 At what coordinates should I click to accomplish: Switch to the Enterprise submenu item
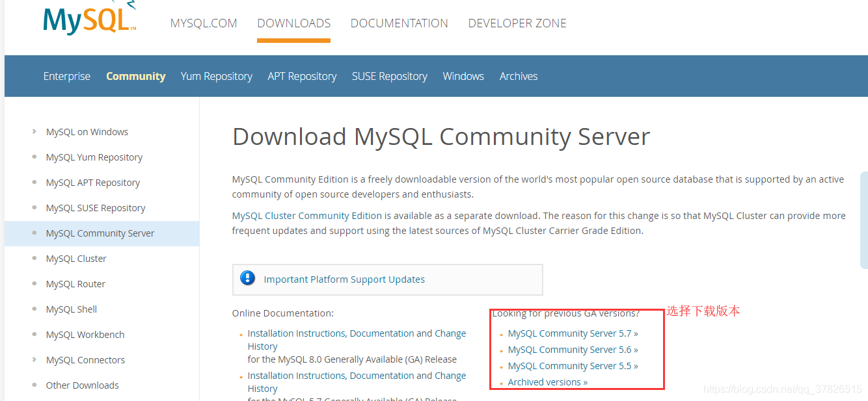(67, 76)
